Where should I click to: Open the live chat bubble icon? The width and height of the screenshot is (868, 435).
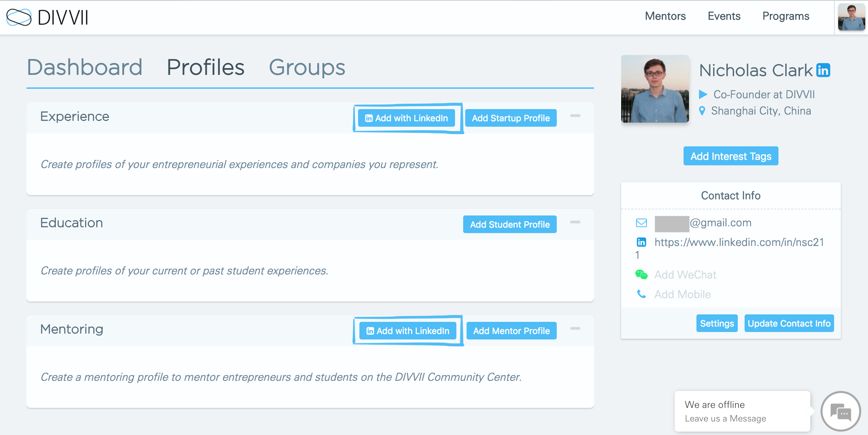841,412
